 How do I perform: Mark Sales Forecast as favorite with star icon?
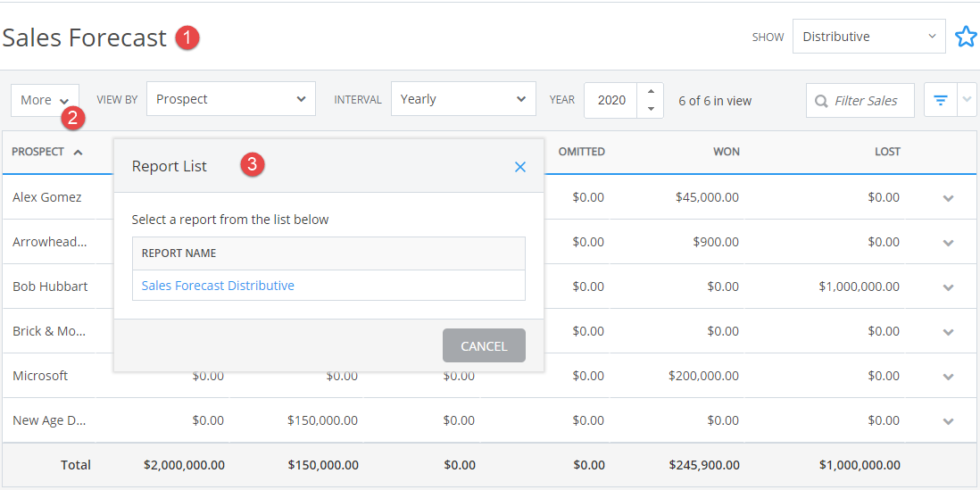966,37
